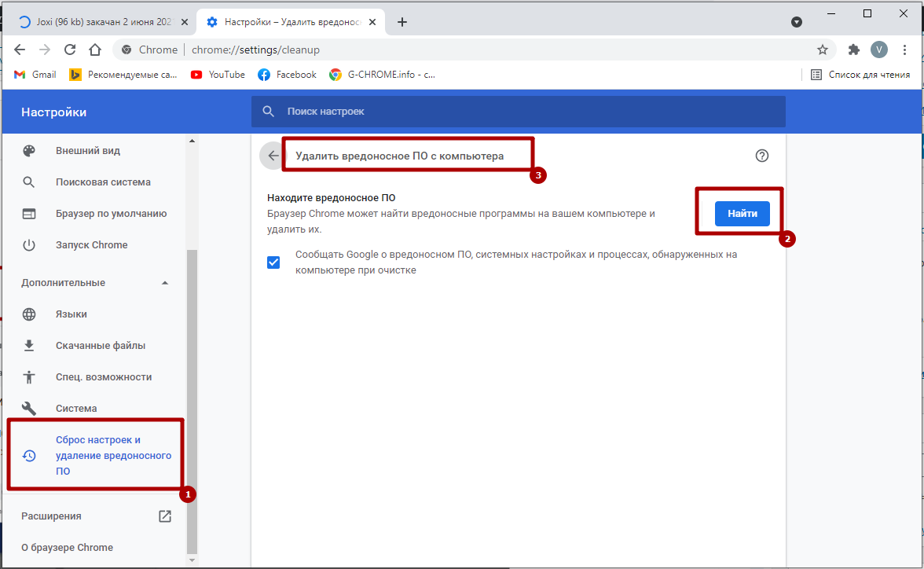Open a new tab with plus button
This screenshot has width=924, height=569.
(402, 22)
